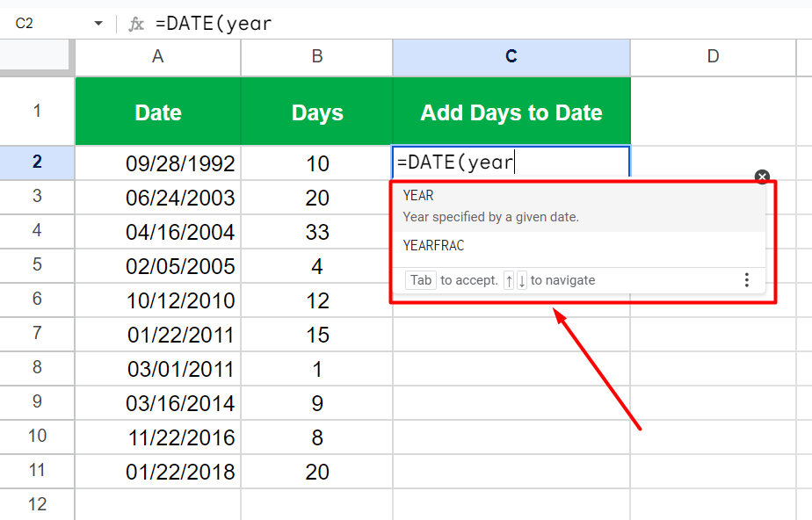Click cell with date 11/22/2016
The width and height of the screenshot is (812, 520).
pos(158,437)
